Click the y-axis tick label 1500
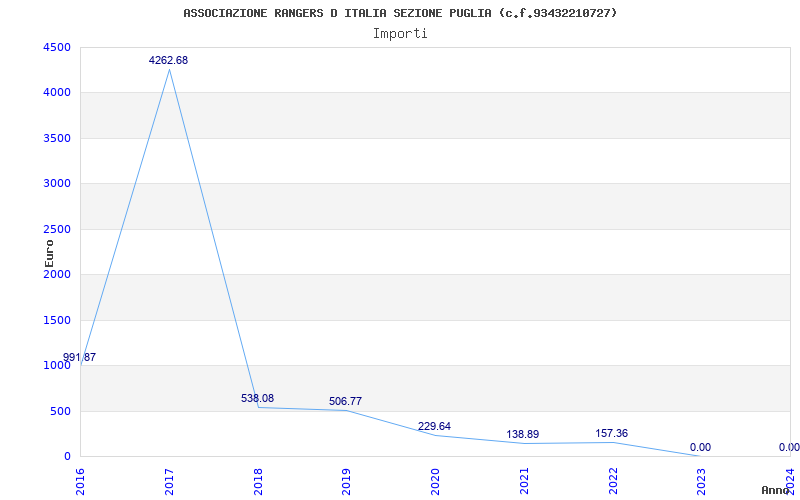 click(57, 320)
